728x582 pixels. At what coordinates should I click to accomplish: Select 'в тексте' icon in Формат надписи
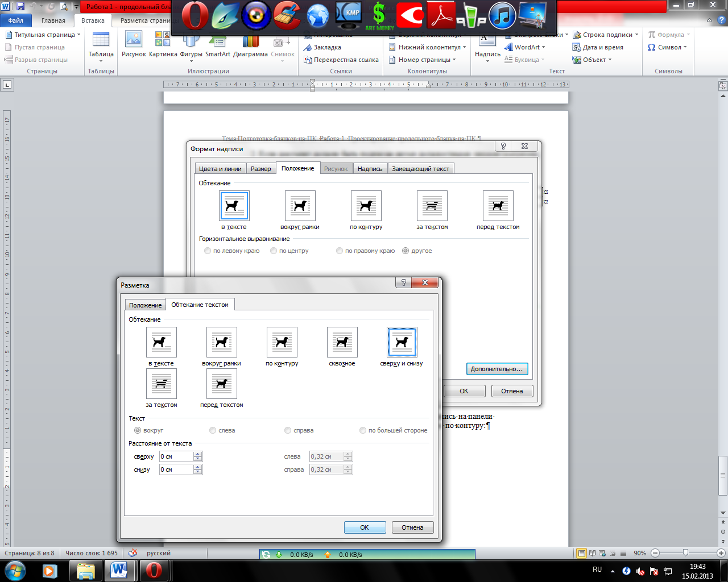pos(234,206)
